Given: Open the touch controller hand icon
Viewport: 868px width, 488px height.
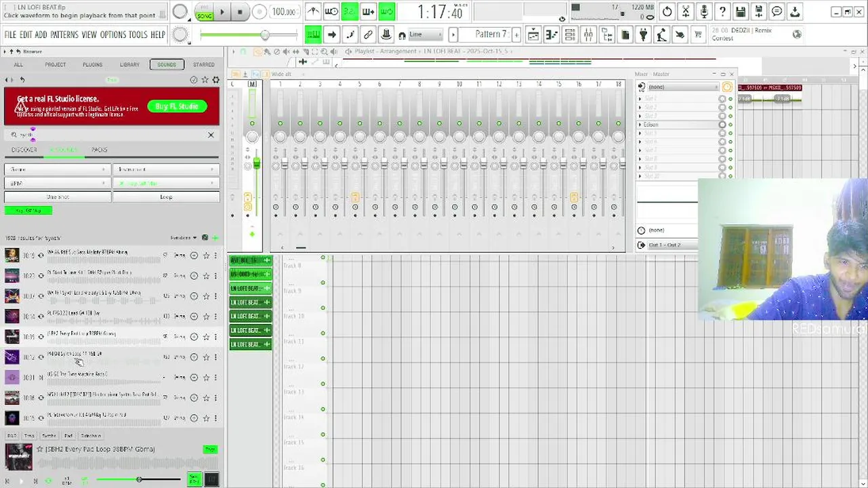Looking at the screenshot, I should pos(680,35).
